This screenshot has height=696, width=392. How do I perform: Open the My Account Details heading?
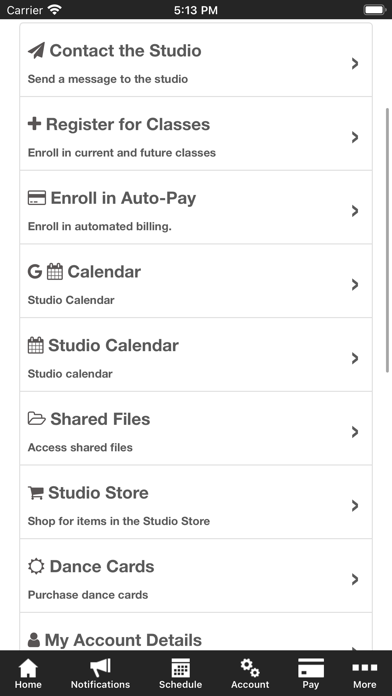(x=123, y=640)
